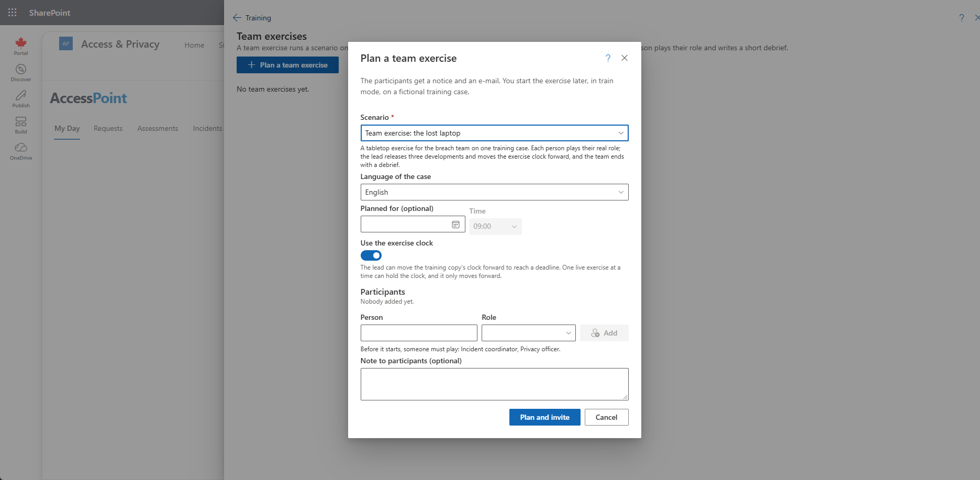This screenshot has width=980, height=480.
Task: Open the Home navigation link
Action: (x=194, y=45)
